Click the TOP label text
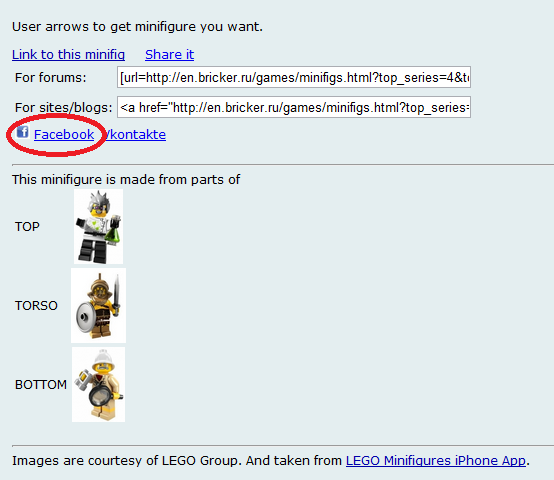This screenshot has height=480, width=554. (x=27, y=227)
